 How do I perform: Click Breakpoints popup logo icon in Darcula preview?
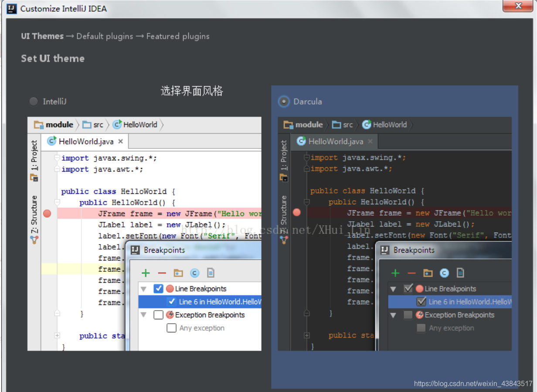pyautogui.click(x=385, y=250)
